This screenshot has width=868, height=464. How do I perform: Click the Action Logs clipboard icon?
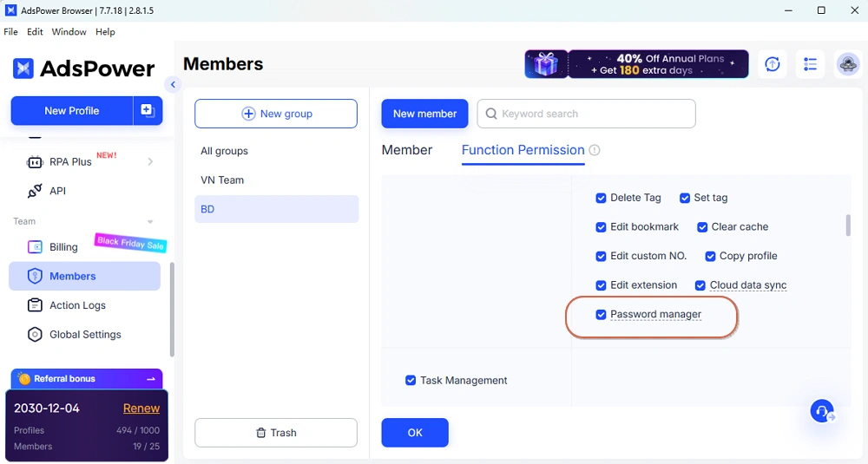35,305
